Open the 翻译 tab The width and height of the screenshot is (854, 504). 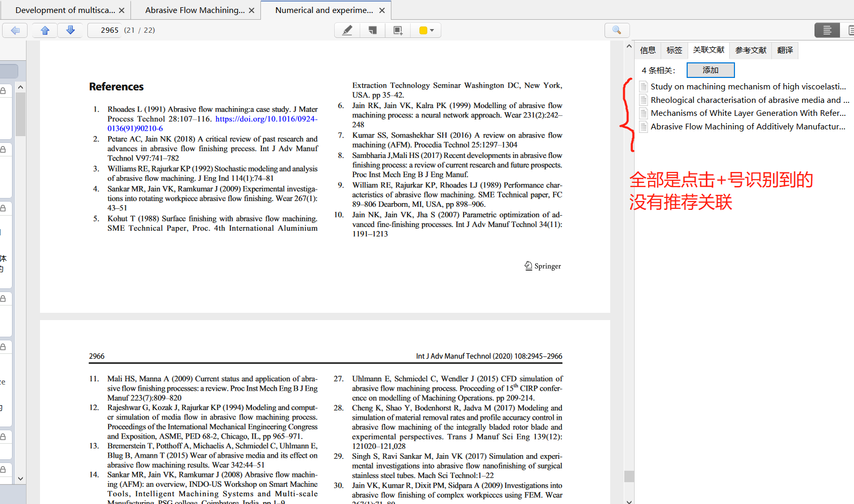point(785,50)
